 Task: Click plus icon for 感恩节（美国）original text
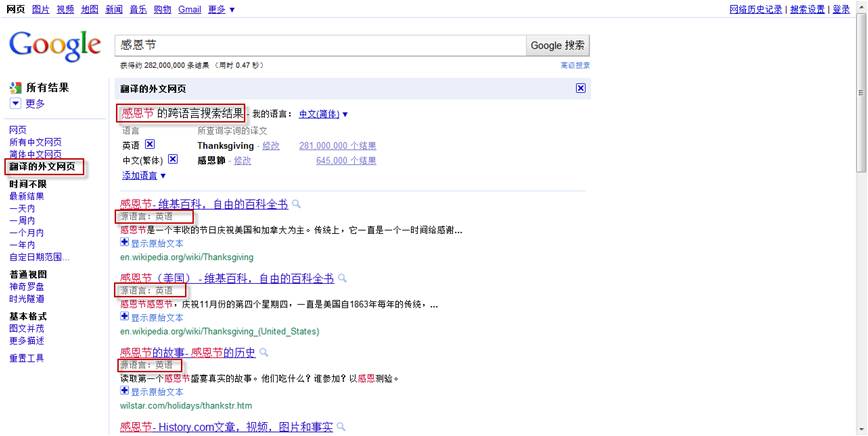(x=124, y=316)
